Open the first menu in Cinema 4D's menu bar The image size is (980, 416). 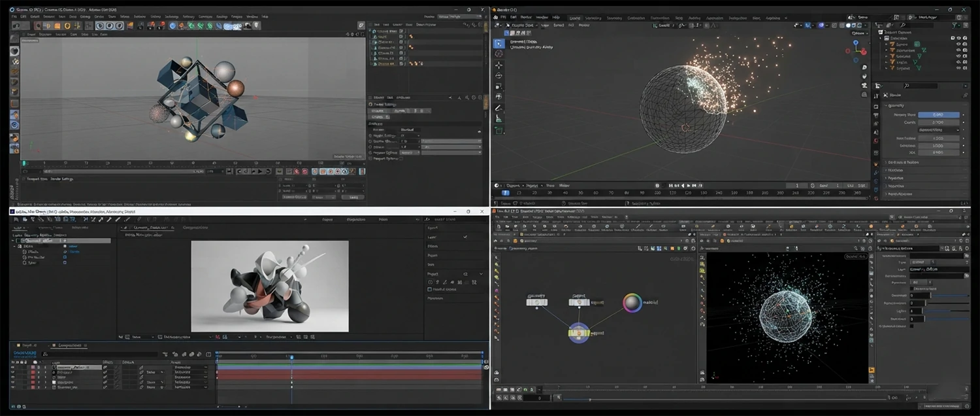point(14,16)
